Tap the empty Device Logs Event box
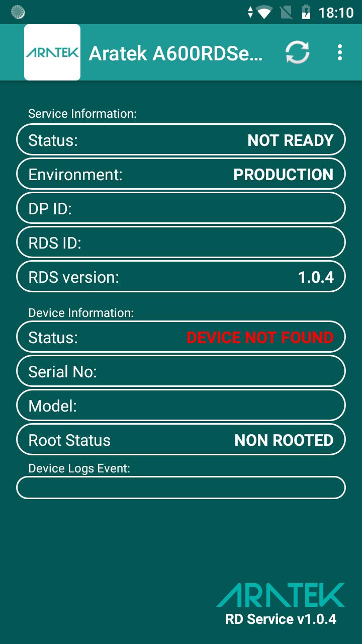This screenshot has width=362, height=644. [181, 488]
